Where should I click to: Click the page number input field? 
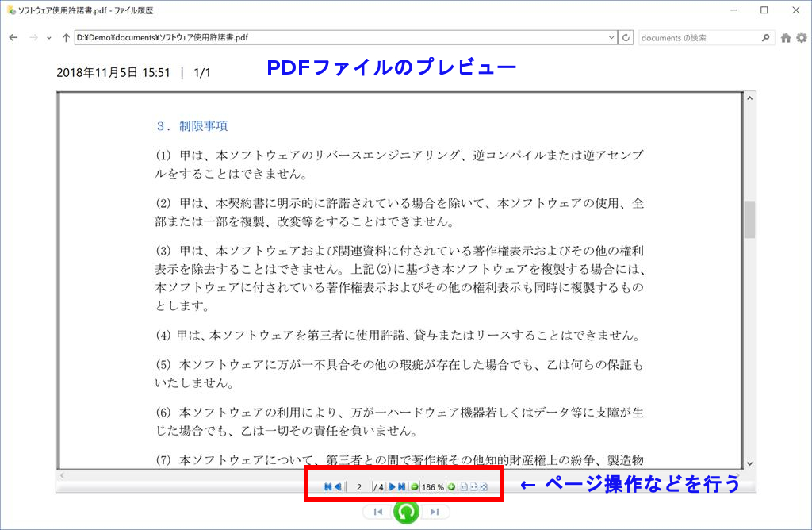click(359, 486)
